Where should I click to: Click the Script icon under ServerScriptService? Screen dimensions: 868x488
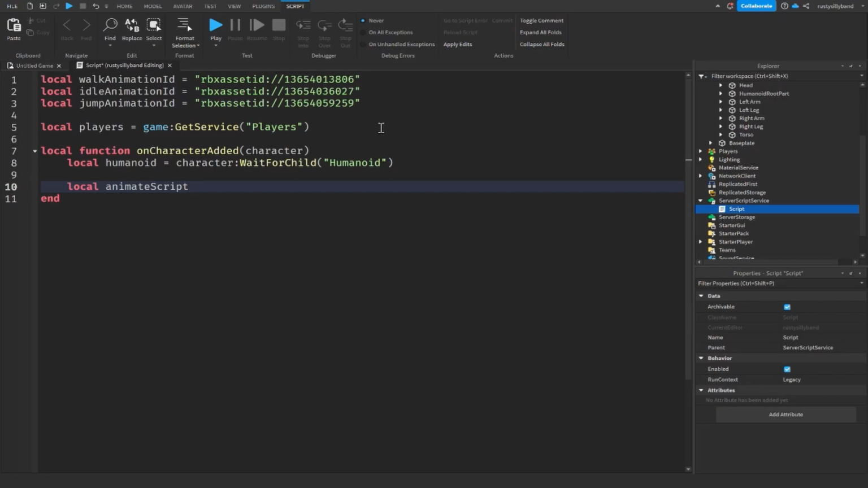(722, 209)
